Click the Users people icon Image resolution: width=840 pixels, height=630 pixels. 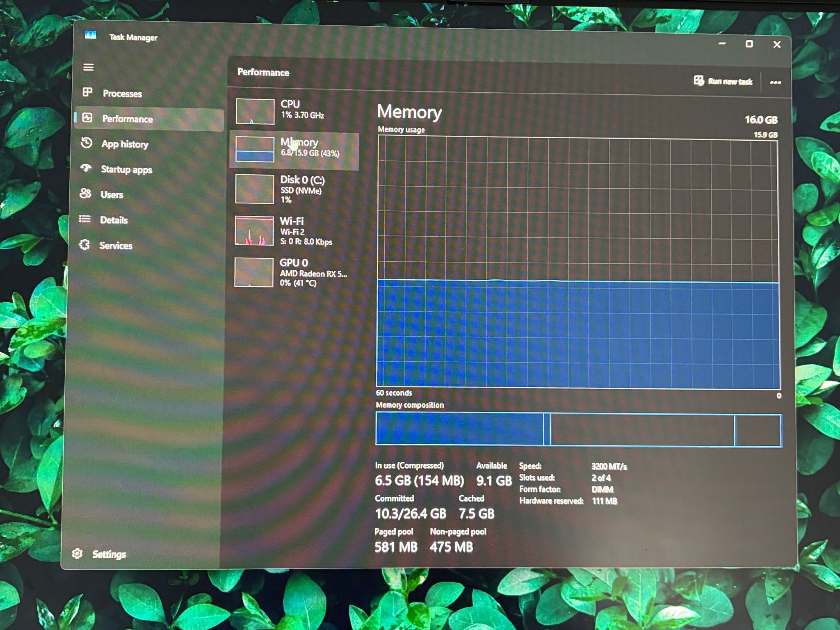coord(85,193)
